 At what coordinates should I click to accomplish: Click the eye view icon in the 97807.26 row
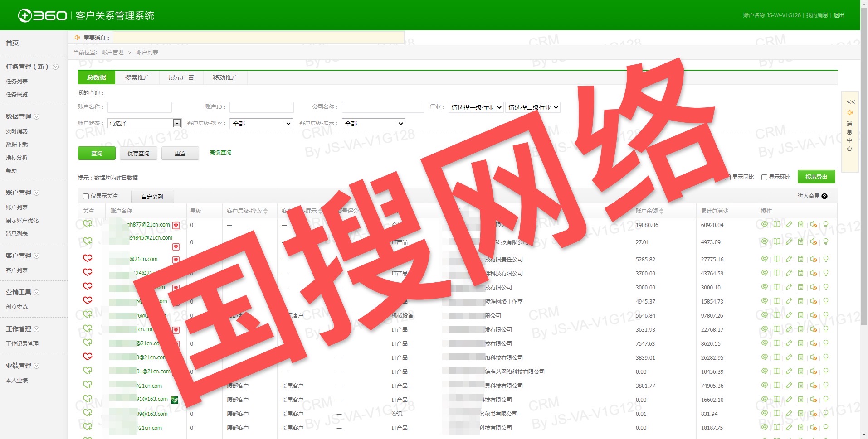pyautogui.click(x=765, y=315)
